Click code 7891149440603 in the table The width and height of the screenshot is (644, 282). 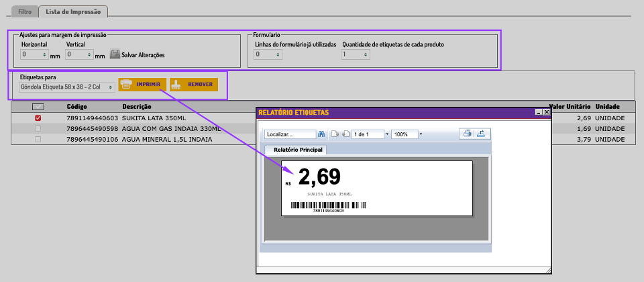click(93, 118)
